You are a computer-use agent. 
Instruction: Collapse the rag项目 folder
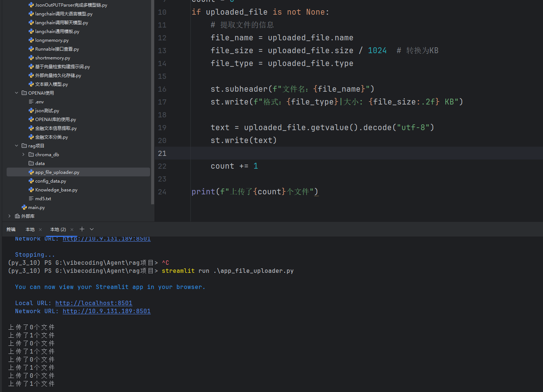(17, 146)
